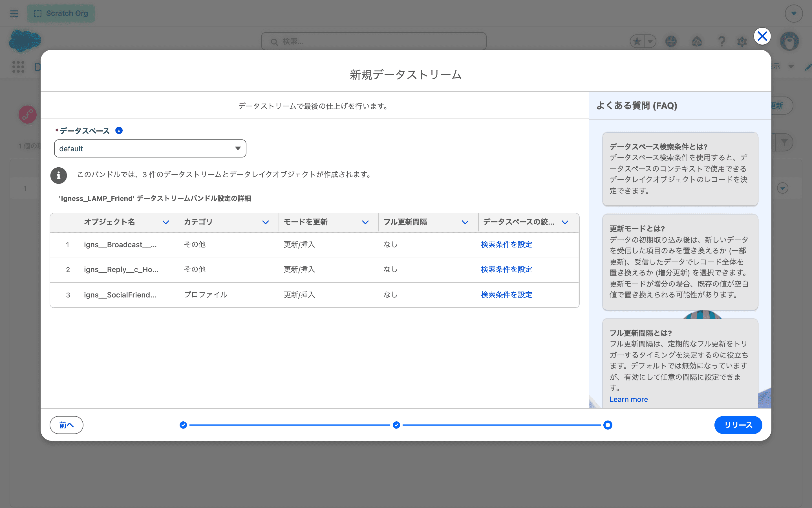This screenshot has height=508, width=812.
Task: Click 更新/挿入 in SocialFriend row
Action: (299, 295)
